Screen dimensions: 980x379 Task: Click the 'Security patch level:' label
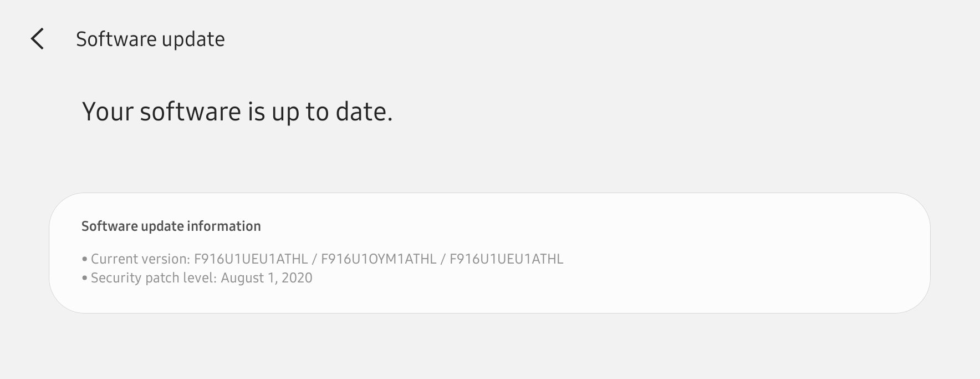(x=154, y=278)
